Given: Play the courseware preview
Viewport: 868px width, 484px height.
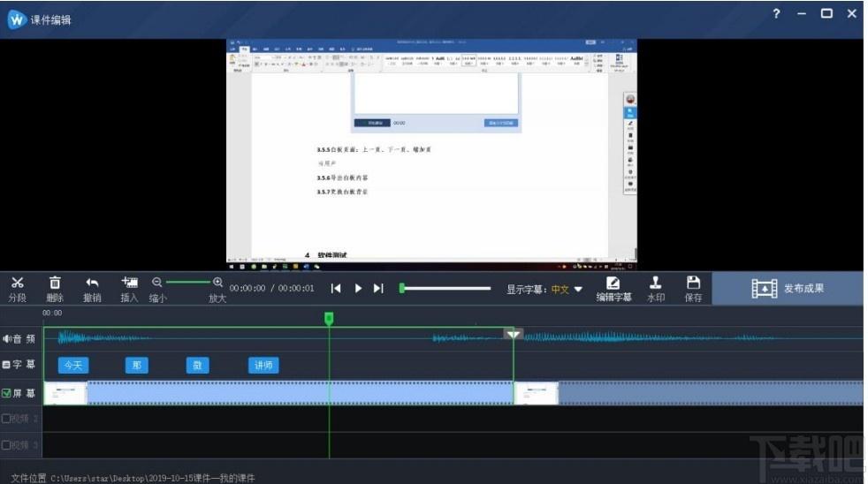Looking at the screenshot, I should coord(358,288).
